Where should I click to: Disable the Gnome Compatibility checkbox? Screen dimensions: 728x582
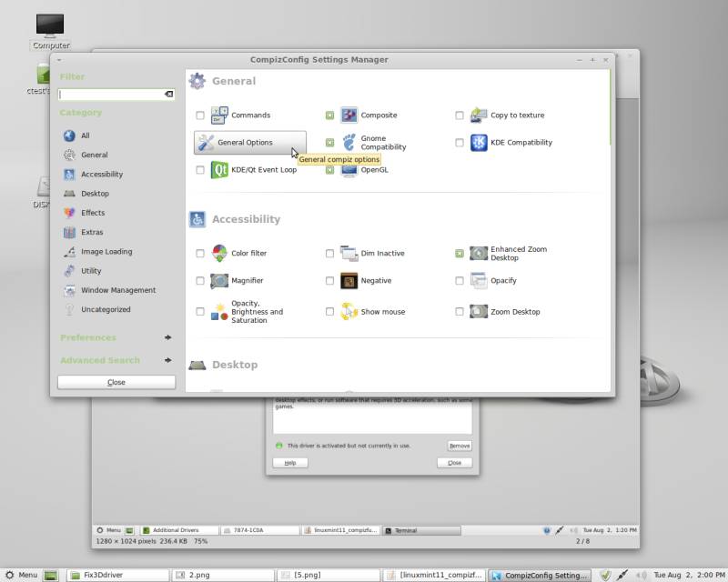coord(329,143)
